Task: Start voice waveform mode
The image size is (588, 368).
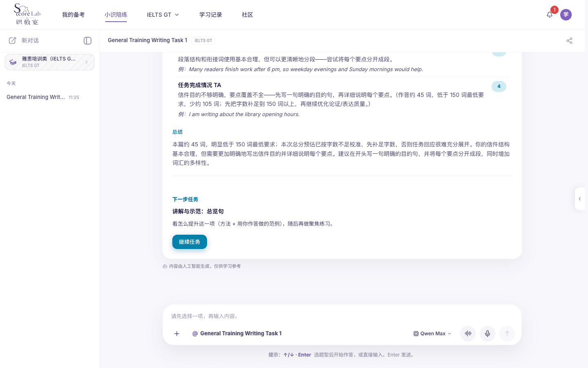Action: [x=468, y=334]
